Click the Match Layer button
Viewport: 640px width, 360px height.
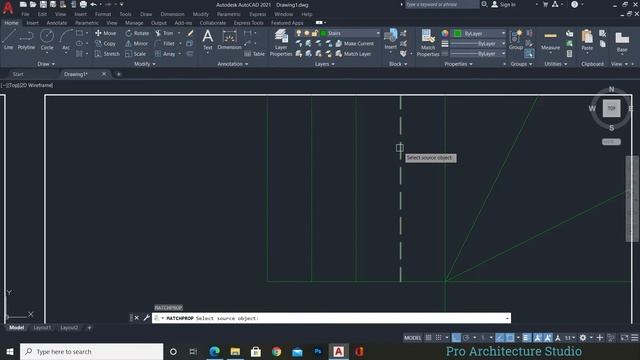click(353, 53)
